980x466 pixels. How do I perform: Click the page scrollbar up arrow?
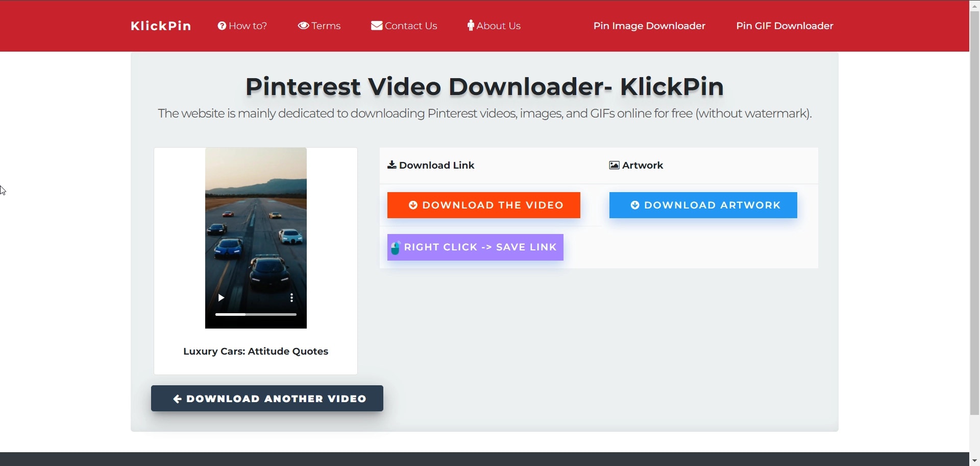(x=974, y=5)
